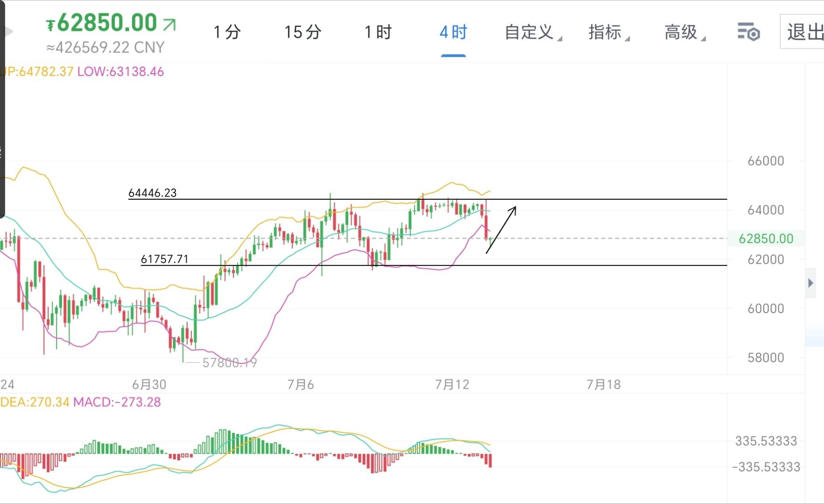This screenshot has width=824, height=504.
Task: Expand the 指标 indicators menu
Action: click(609, 32)
